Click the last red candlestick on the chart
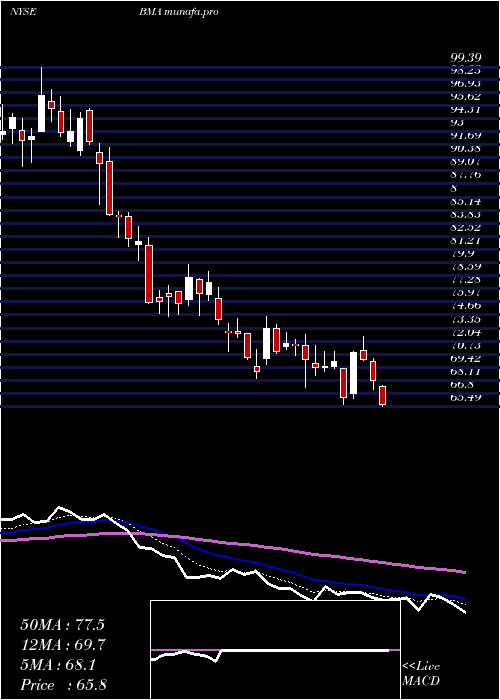500x700 pixels. tap(383, 396)
